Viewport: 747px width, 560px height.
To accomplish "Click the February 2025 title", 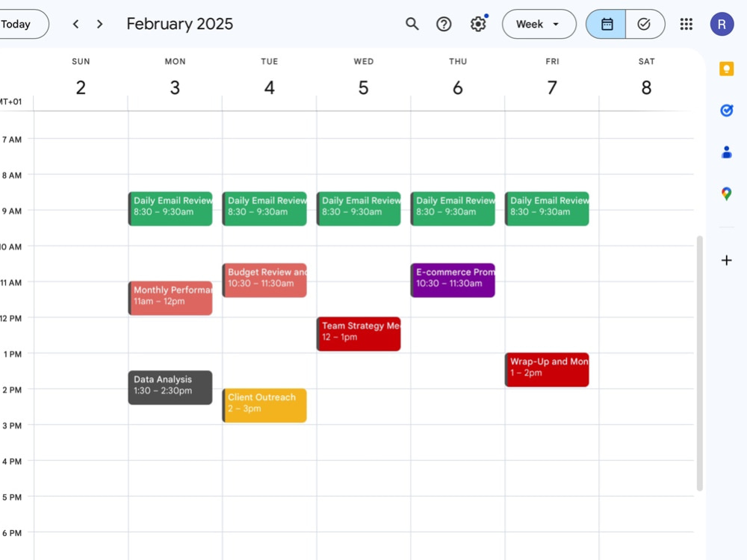I will 179,24.
